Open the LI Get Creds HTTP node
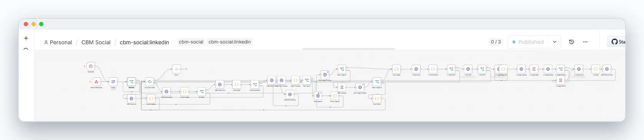644x140 pixels. [x=416, y=69]
